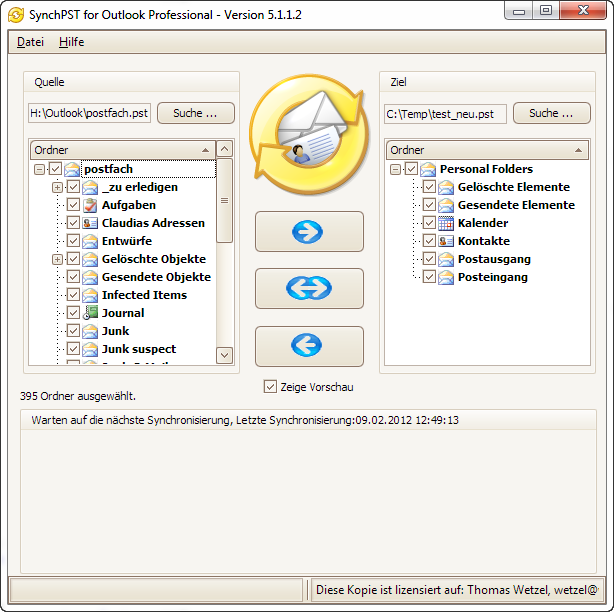
Task: Click the Ziel path field test_neu.pst
Action: pyautogui.click(x=445, y=114)
